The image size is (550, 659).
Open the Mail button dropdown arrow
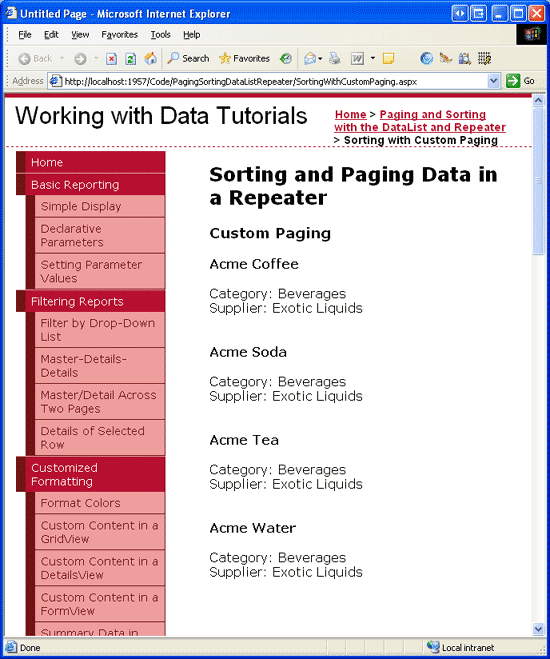pos(320,58)
